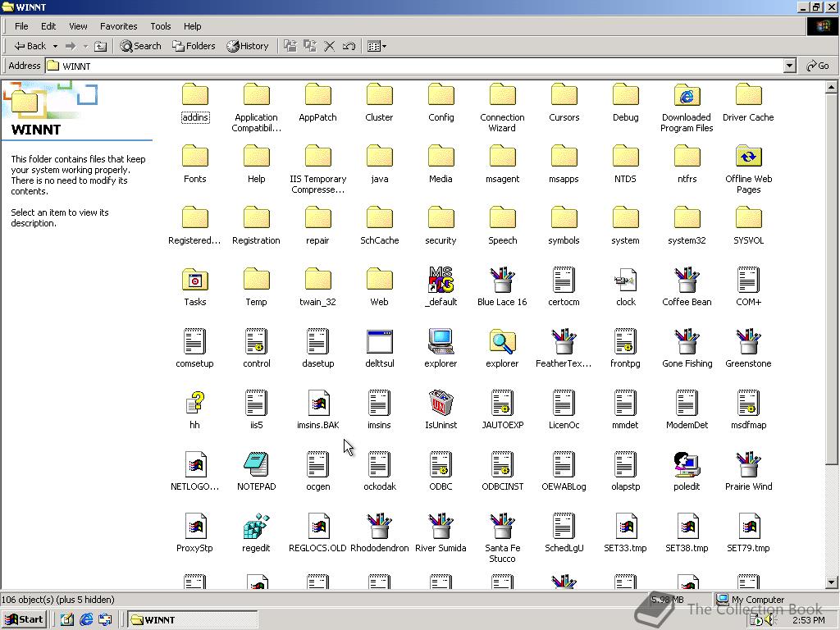Viewport: 840px width, 630px height.
Task: Launch Internet Explorer from Quick Launch
Action: pos(86,620)
